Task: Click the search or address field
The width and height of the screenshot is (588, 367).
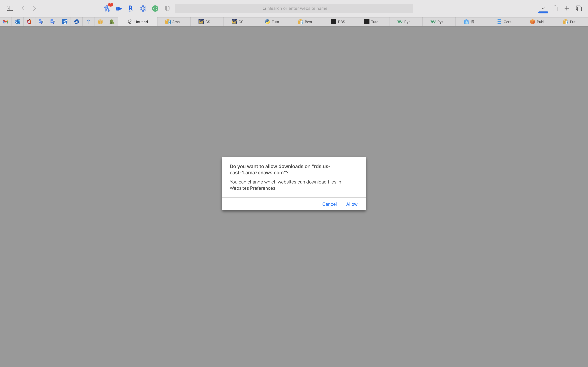Action: [x=294, y=9]
